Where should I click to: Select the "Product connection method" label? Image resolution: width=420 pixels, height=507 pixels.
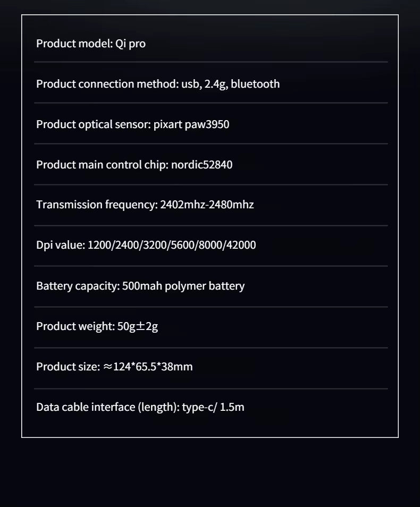(105, 84)
